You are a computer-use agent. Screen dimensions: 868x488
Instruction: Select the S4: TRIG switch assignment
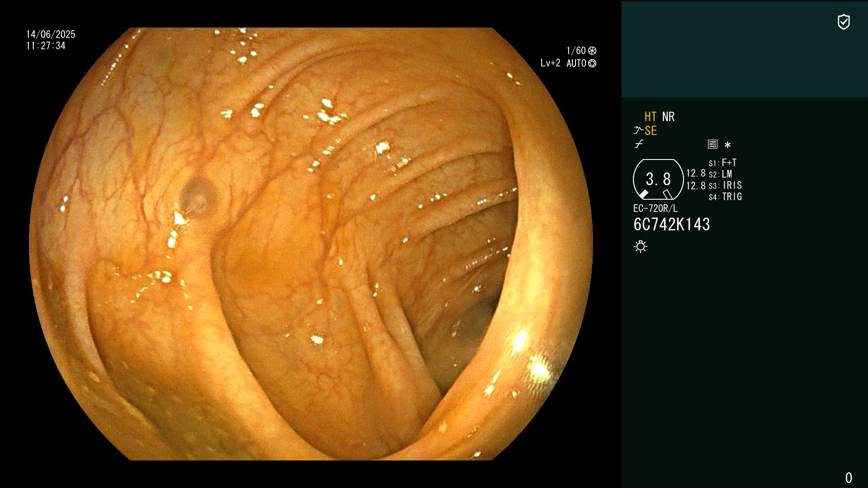725,197
